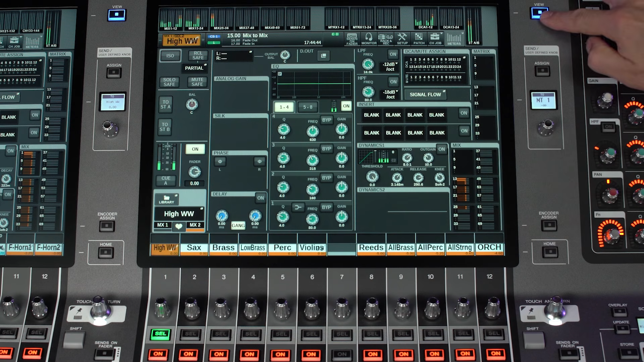Viewport: 644px width, 362px height.
Task: Open the Signal Flow view
Action: pyautogui.click(x=425, y=95)
